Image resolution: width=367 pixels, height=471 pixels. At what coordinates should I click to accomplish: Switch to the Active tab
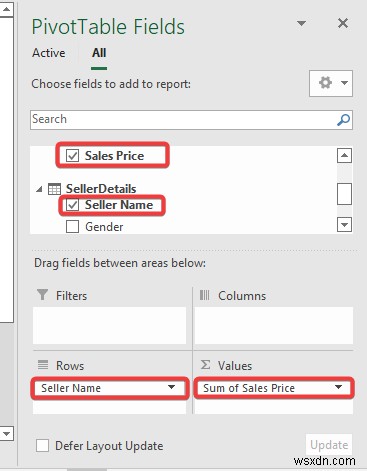tap(49, 53)
